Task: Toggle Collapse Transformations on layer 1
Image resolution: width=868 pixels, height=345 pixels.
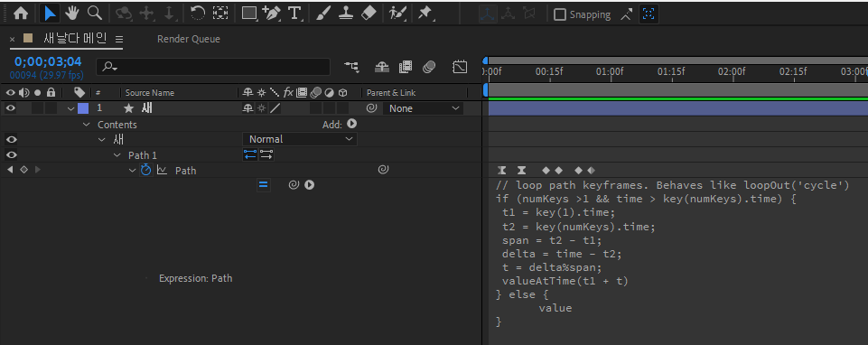Action: pyautogui.click(x=261, y=108)
